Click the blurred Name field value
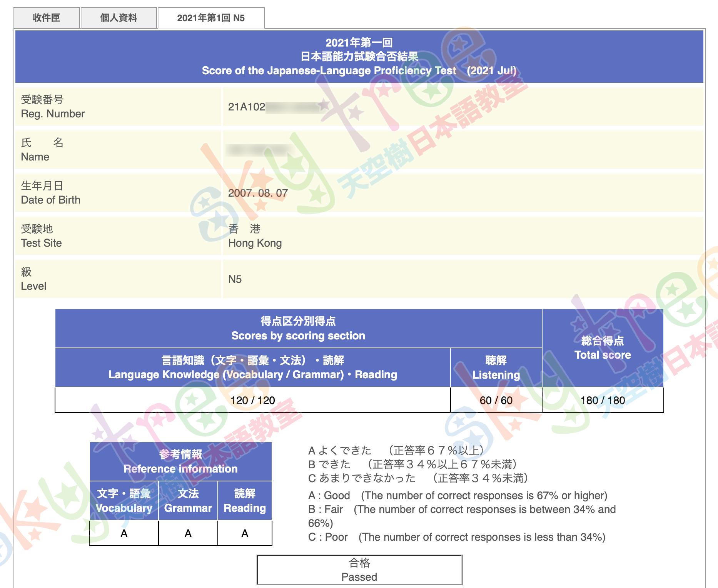Screen dimensions: 718x588 (259, 150)
